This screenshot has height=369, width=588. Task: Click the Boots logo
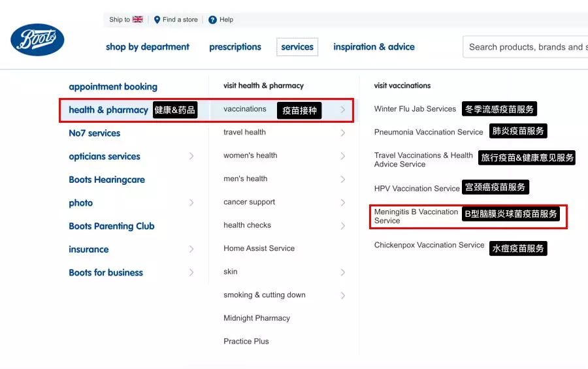click(x=37, y=40)
